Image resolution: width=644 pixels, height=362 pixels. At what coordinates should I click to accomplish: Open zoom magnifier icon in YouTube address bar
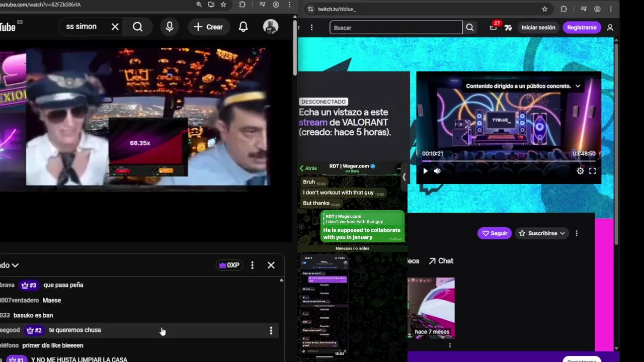199,5
